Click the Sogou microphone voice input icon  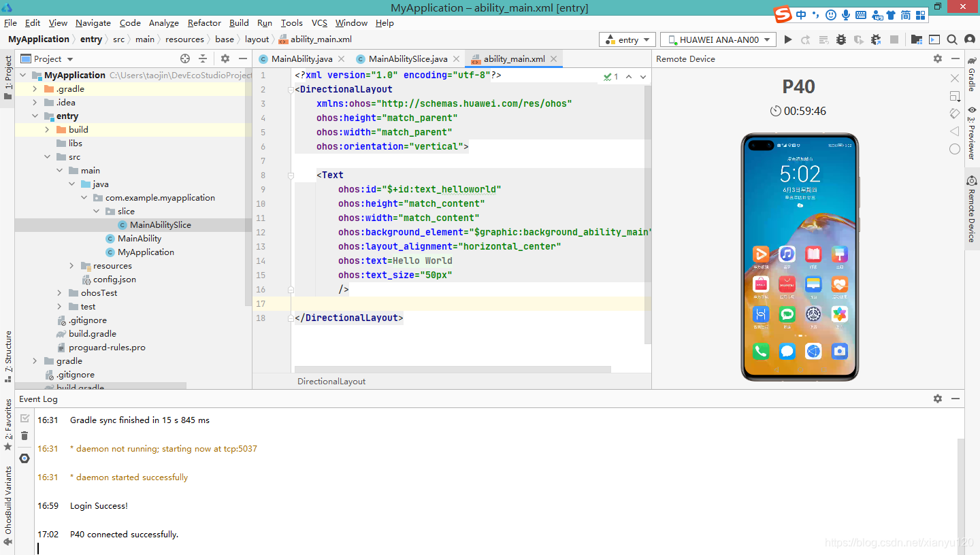(x=846, y=15)
